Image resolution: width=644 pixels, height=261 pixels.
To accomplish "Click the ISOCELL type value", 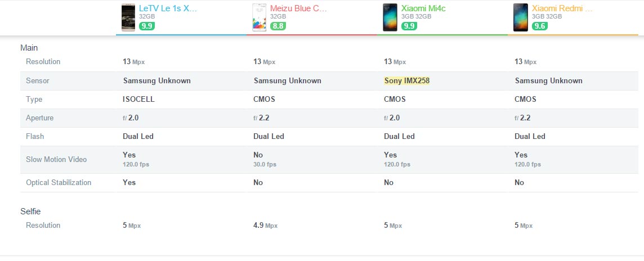I will point(138,100).
